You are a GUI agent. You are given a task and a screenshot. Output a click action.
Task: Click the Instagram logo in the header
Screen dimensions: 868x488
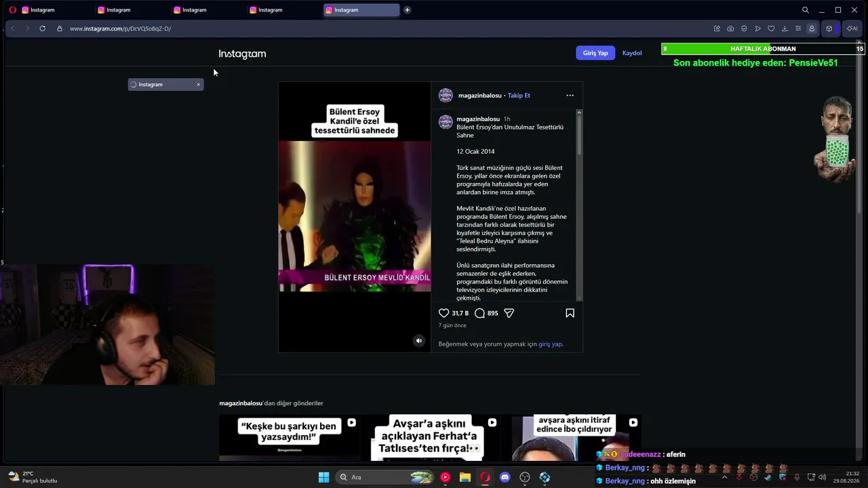242,54
